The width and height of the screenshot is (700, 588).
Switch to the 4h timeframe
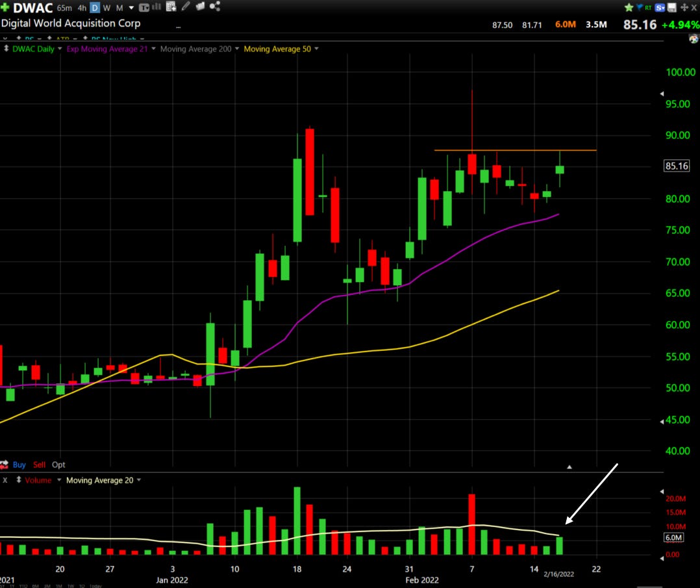[x=82, y=8]
